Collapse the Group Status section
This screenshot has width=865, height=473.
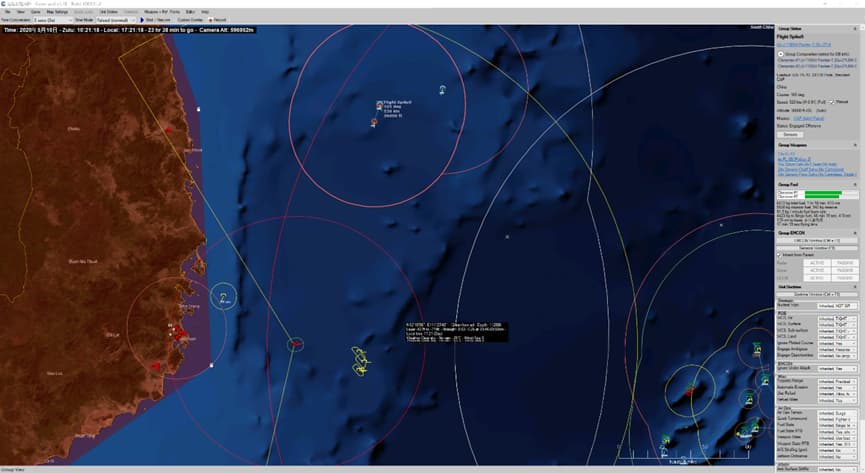(855, 29)
